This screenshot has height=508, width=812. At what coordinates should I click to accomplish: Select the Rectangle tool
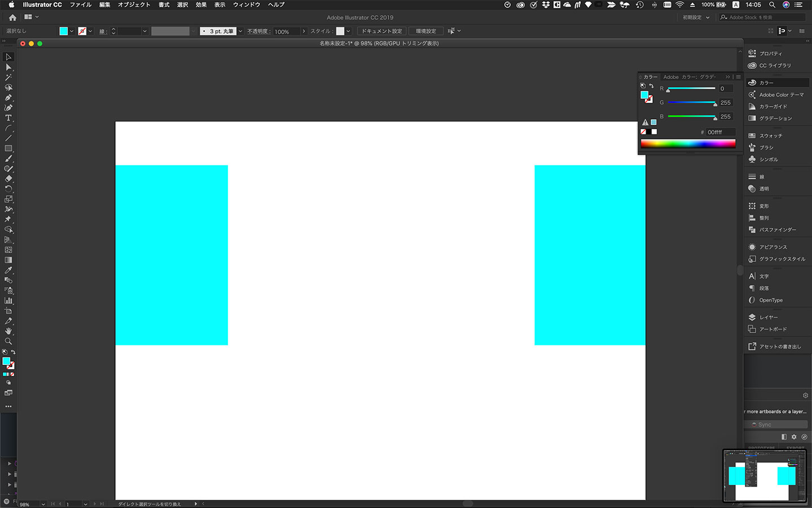click(8, 148)
